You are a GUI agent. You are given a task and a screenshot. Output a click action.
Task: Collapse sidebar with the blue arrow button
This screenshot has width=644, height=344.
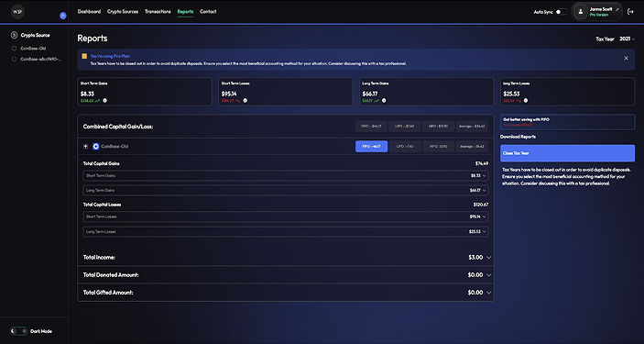[63, 16]
